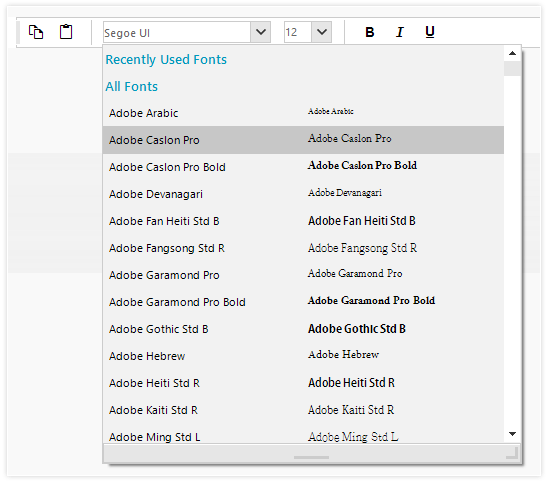Select Adobe Caslon Pro font
Screen dimensions: 546x481
click(x=303, y=140)
